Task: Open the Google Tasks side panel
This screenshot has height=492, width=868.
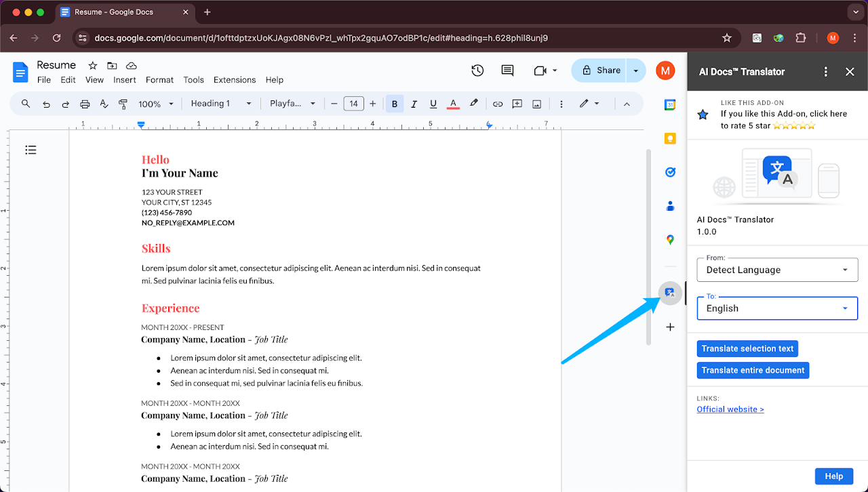Action: pos(670,172)
